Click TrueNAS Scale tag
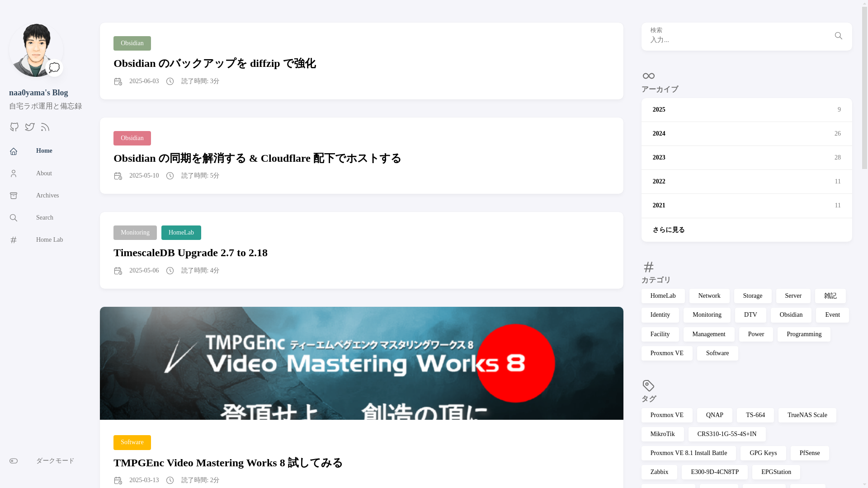Image resolution: width=868 pixels, height=488 pixels. pyautogui.click(x=807, y=415)
